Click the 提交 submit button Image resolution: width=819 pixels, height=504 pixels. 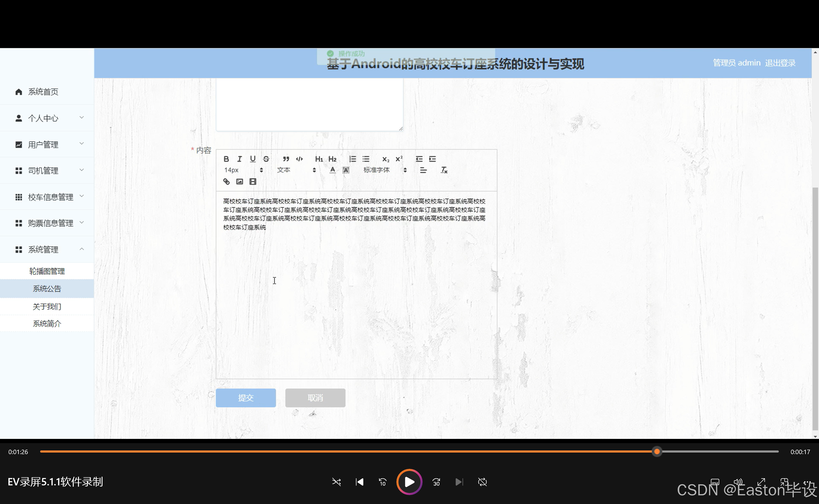(246, 398)
